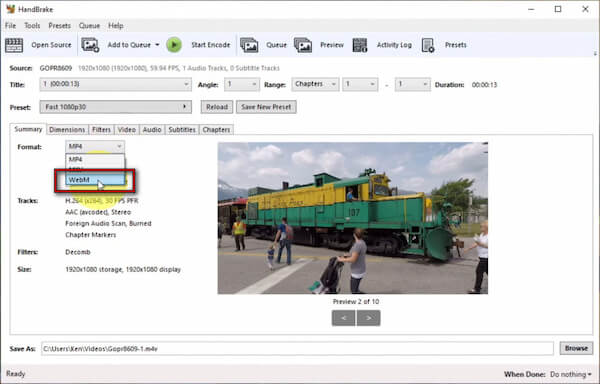Click the 'Ready' status text
600x384 pixels.
pyautogui.click(x=15, y=374)
